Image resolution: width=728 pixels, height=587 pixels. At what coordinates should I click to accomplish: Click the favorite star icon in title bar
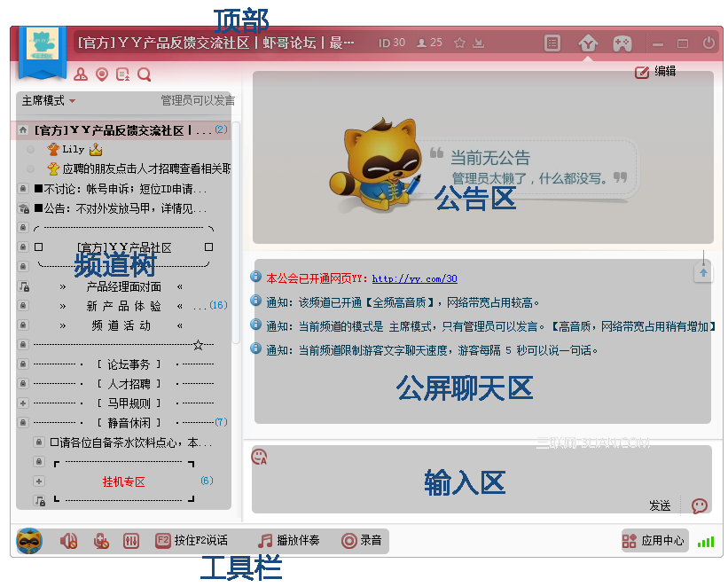point(459,43)
